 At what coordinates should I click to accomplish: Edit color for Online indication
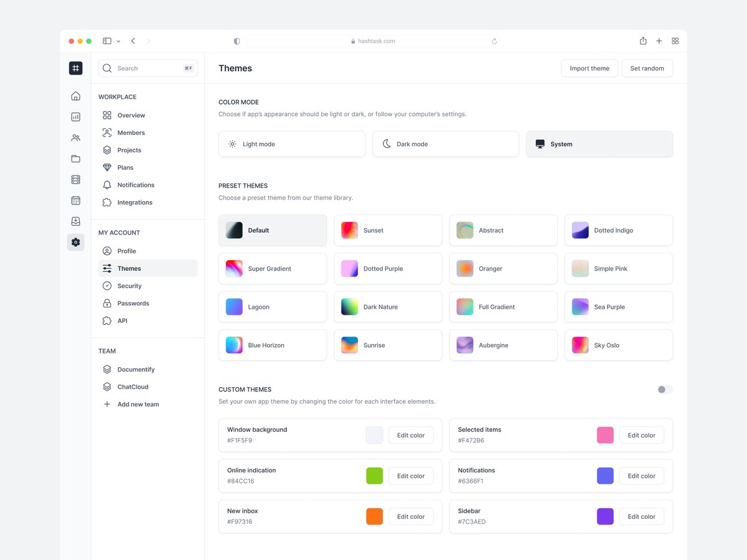411,476
